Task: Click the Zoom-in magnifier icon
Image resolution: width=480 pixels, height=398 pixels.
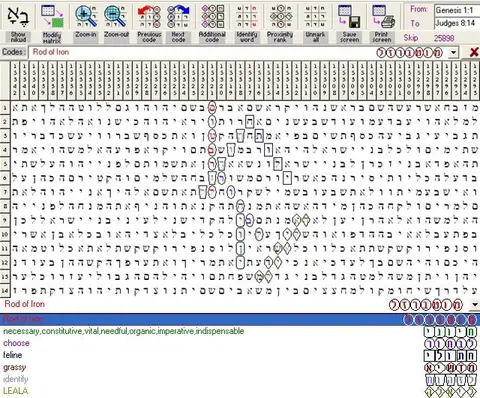Action: [x=86, y=16]
